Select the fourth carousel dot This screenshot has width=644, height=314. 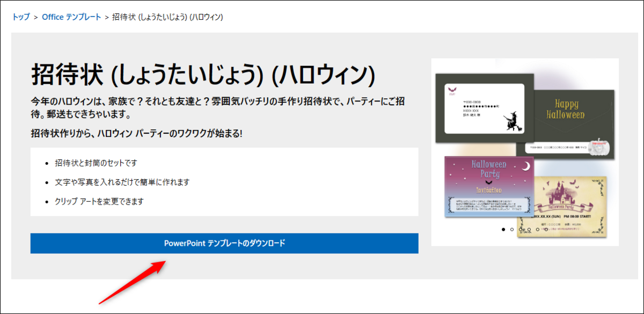[529, 229]
